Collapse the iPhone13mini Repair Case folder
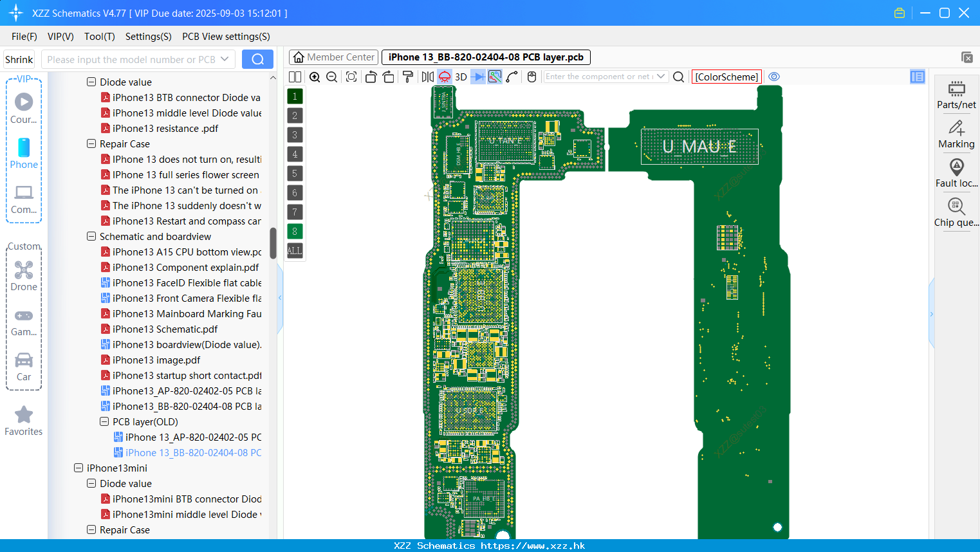Viewport: 980px width, 552px height. coord(91,530)
